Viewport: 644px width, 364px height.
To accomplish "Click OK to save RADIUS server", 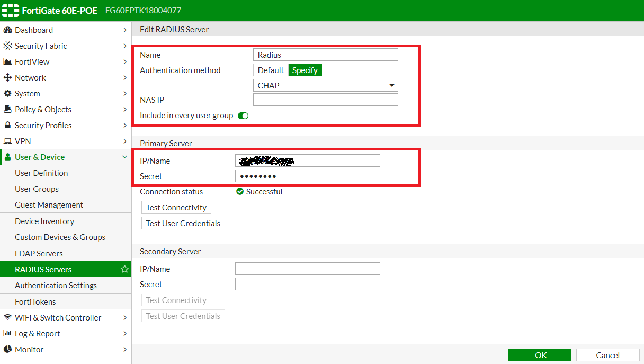I will pyautogui.click(x=539, y=355).
